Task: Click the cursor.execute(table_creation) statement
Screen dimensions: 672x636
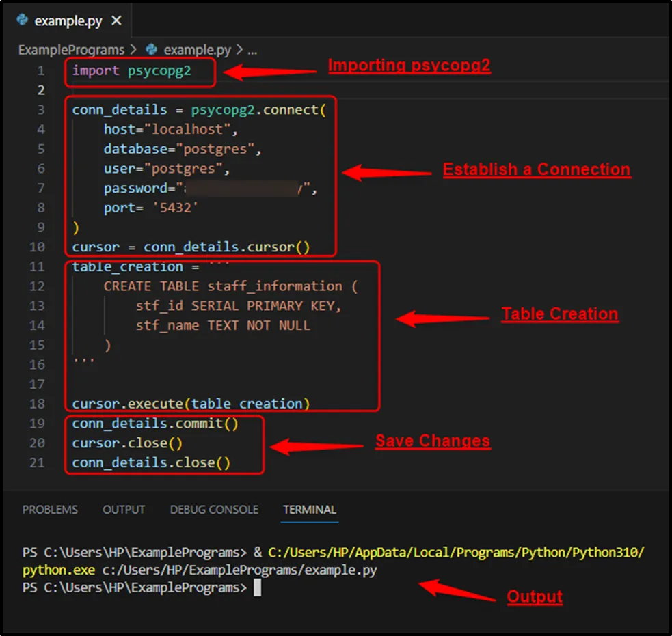Action: 191,404
